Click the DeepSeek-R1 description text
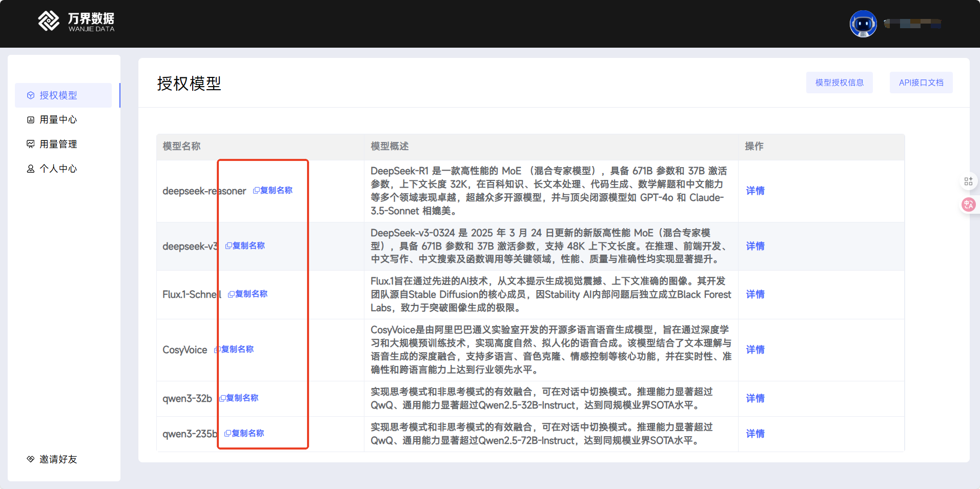980x489 pixels. tap(549, 191)
